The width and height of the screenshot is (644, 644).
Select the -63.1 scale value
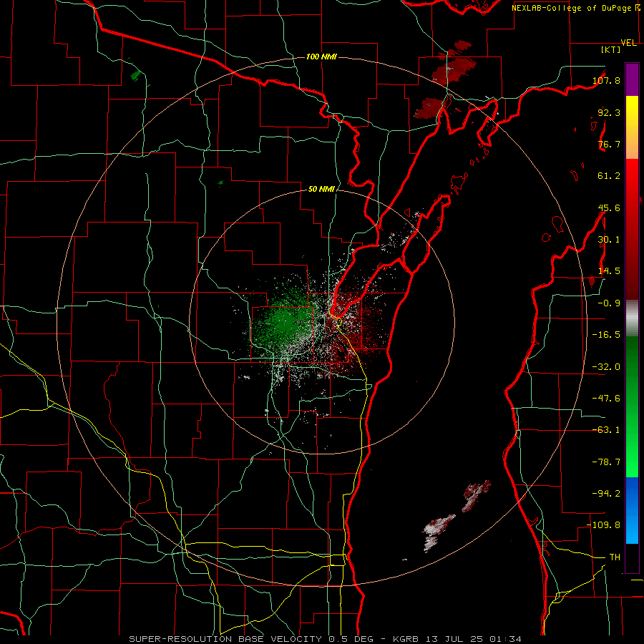(x=606, y=430)
